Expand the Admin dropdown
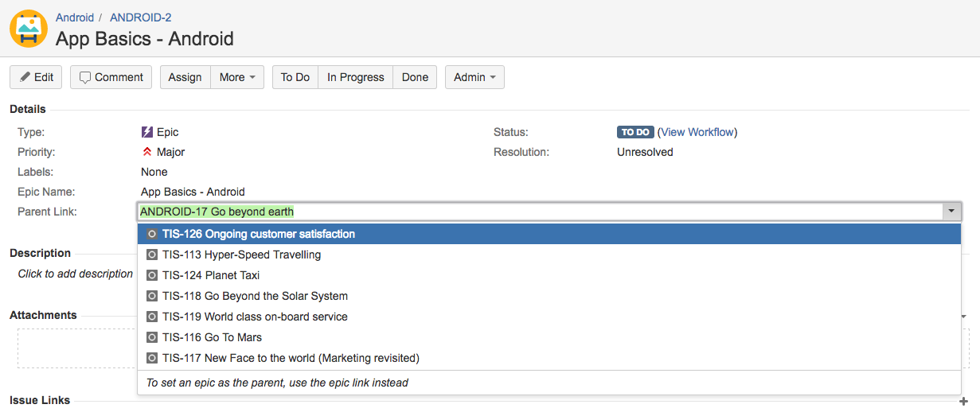 tap(474, 77)
